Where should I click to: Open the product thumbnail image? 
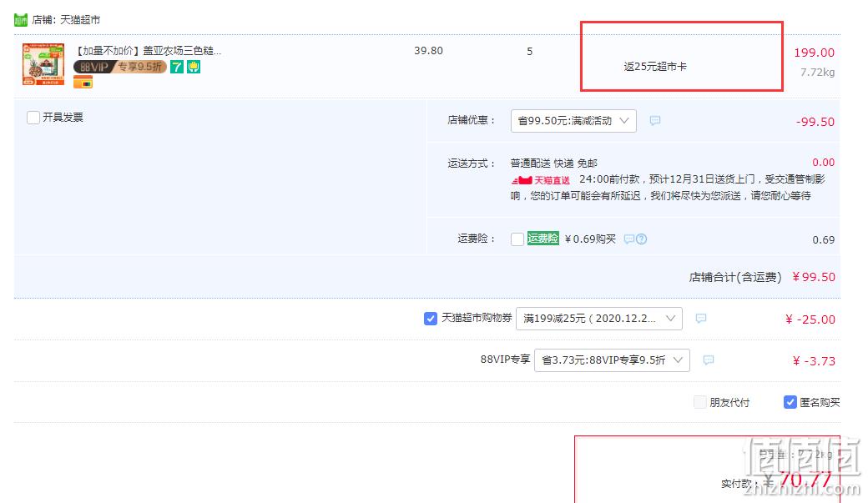coord(43,64)
